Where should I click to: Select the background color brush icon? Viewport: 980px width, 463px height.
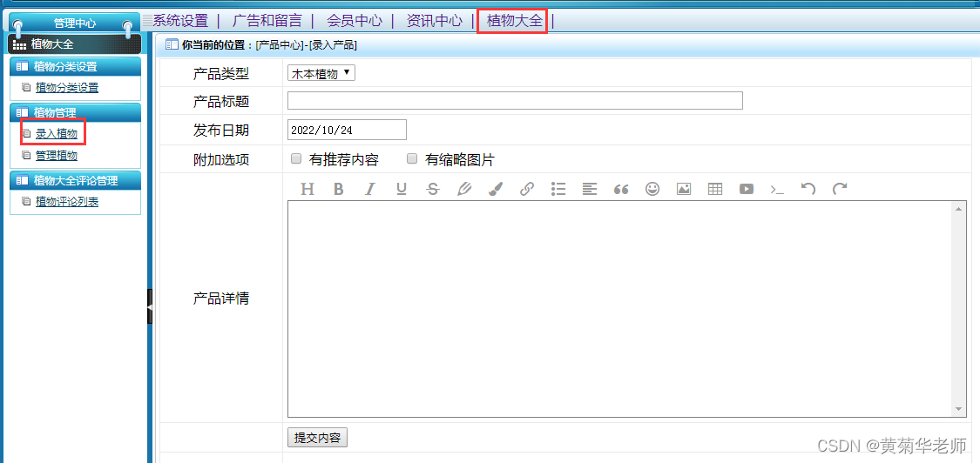coord(495,189)
